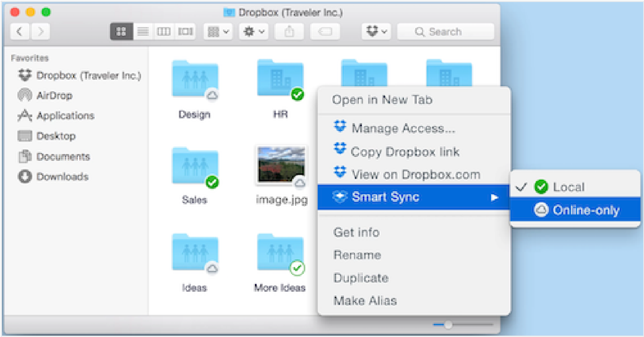
Task: Select the HR folder icon
Action: click(x=280, y=78)
